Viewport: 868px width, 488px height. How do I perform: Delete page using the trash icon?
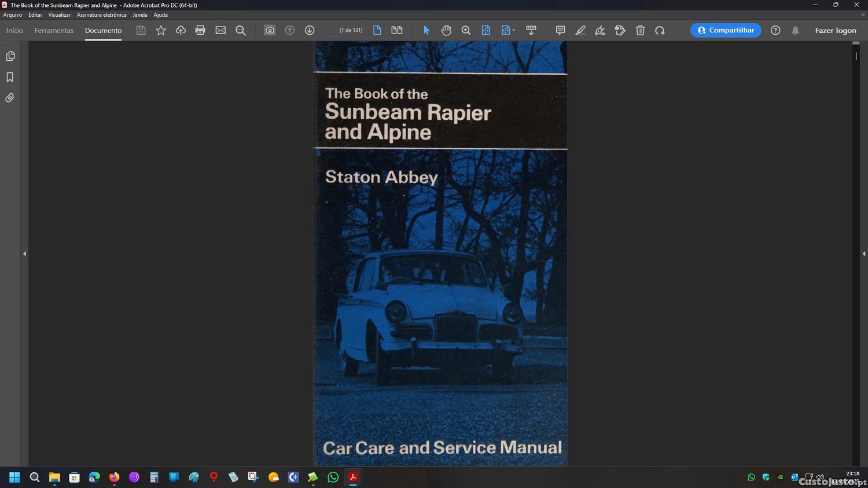[640, 31]
